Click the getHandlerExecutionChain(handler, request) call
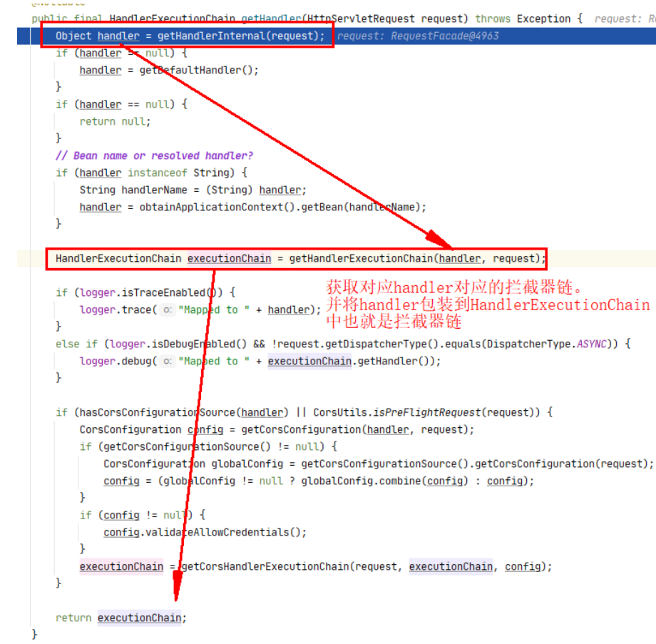656x644 pixels. (414, 259)
